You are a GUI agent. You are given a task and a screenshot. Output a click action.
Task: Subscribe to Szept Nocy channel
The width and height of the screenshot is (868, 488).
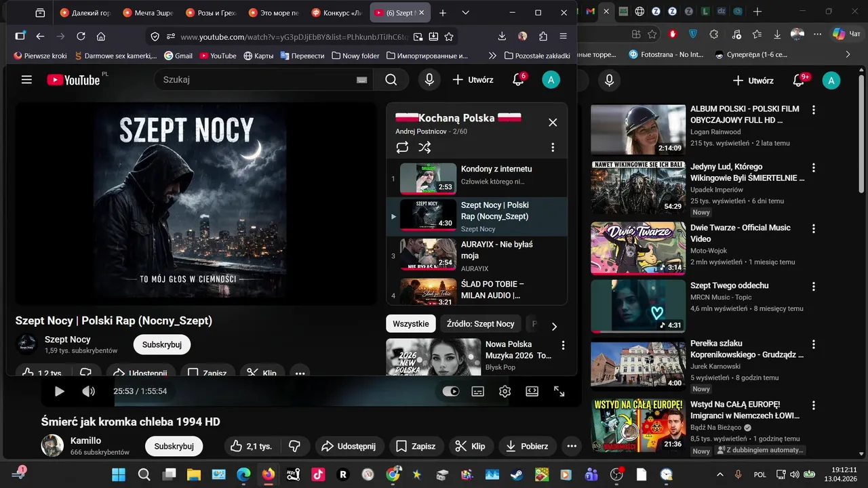coord(162,344)
